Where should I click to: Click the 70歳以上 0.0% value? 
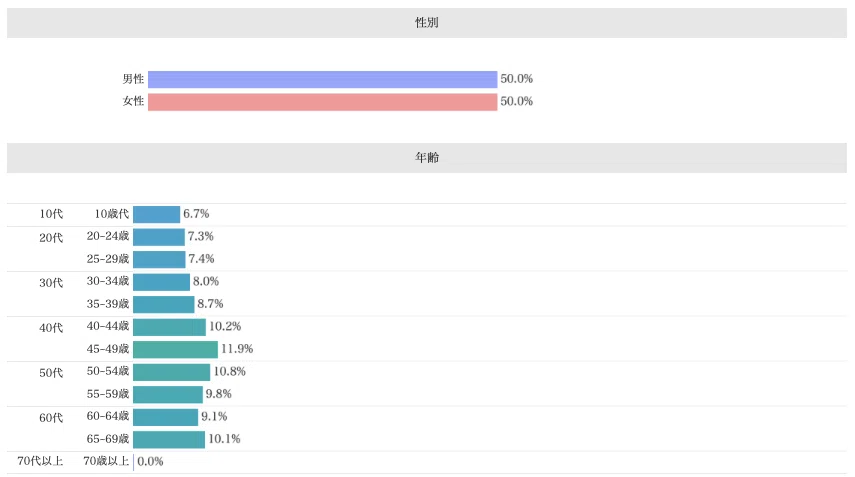point(150,462)
